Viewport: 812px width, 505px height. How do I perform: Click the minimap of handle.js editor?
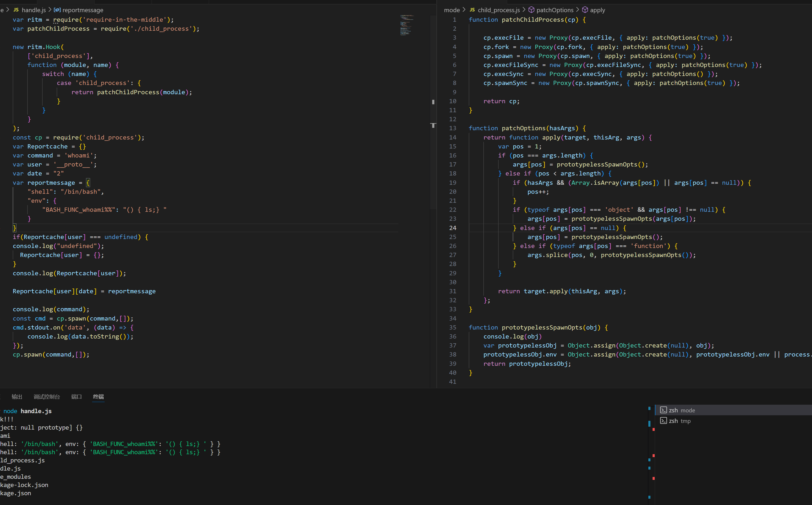click(x=407, y=25)
